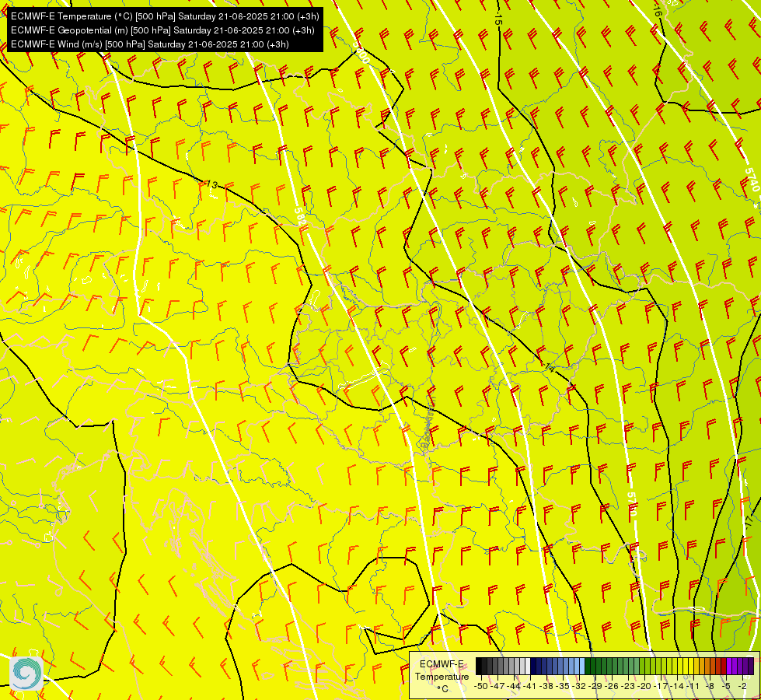761x700 pixels.
Task: Click the 5740 geopotential label at right edge
Action: click(752, 179)
